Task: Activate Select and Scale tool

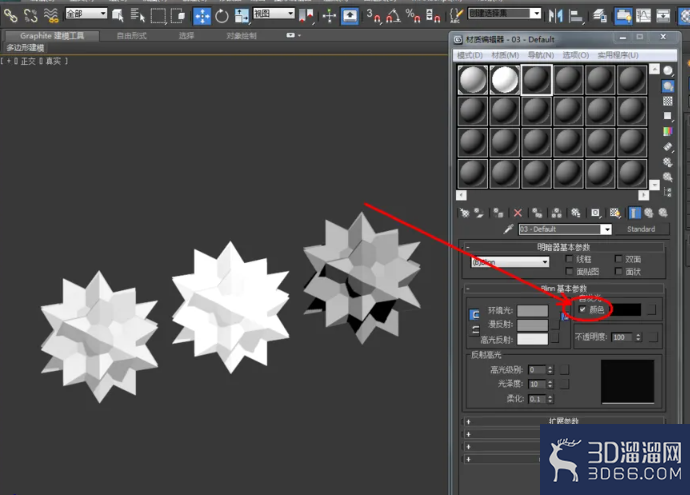Action: (x=242, y=16)
